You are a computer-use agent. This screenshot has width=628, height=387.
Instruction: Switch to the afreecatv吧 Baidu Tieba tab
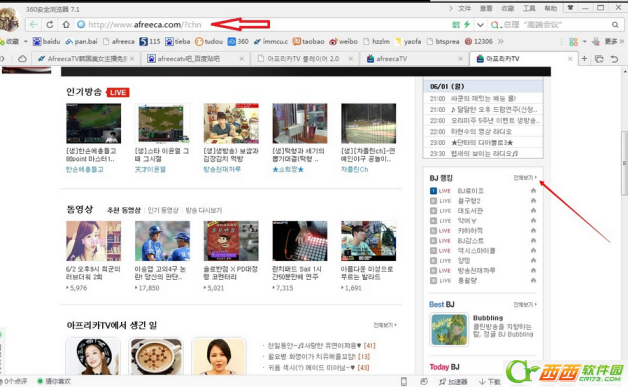195,58
